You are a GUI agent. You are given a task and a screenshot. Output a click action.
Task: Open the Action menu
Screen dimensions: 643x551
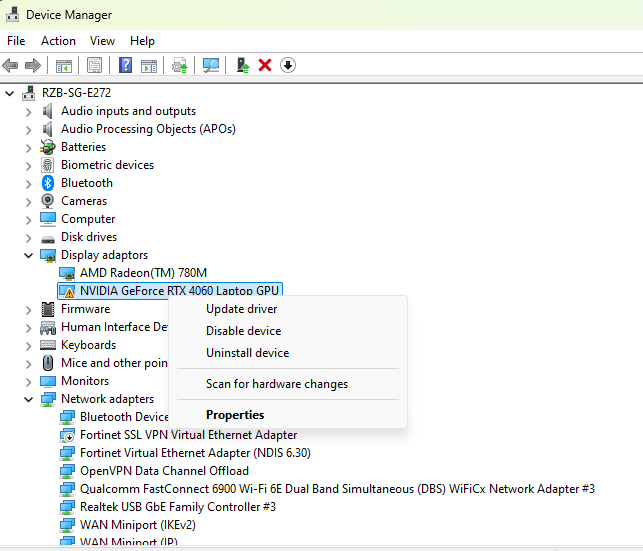pyautogui.click(x=58, y=41)
